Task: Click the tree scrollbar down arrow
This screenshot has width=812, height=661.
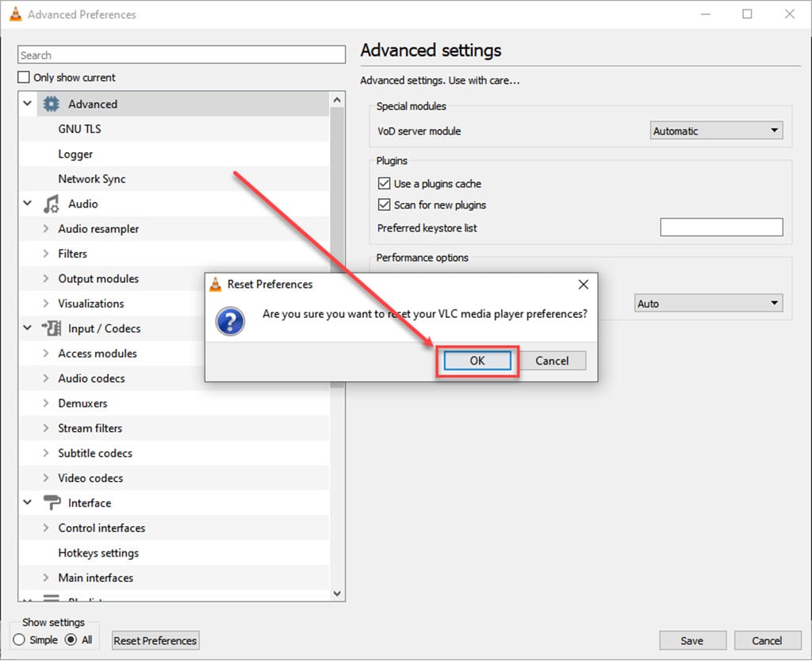Action: (337, 593)
